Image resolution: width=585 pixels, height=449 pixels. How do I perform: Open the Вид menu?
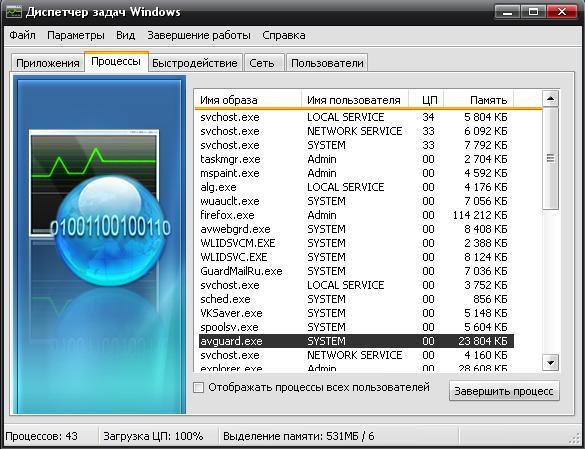coord(125,35)
